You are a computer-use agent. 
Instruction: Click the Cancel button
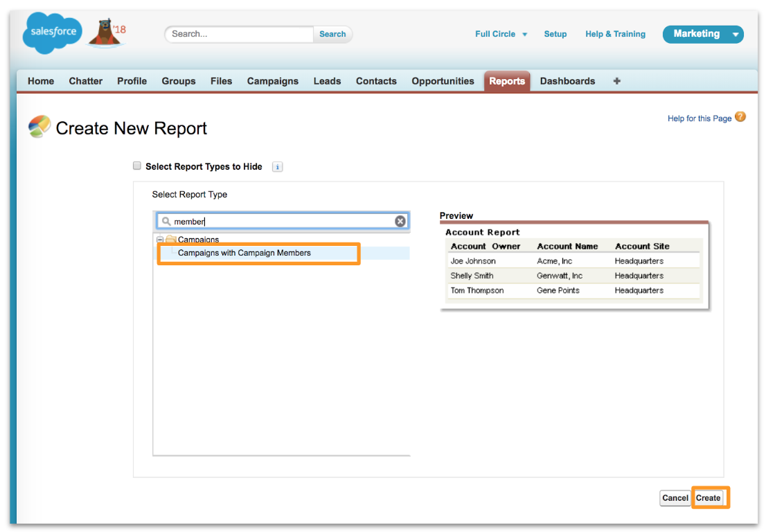[675, 498]
